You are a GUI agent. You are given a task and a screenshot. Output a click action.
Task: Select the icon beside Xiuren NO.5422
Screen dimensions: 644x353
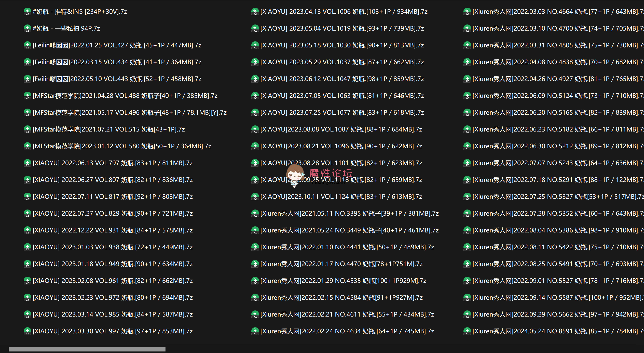coord(467,247)
